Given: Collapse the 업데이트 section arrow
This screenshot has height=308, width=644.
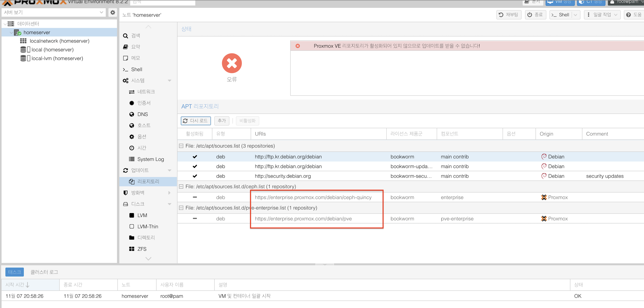Looking at the screenshot, I should 169,170.
